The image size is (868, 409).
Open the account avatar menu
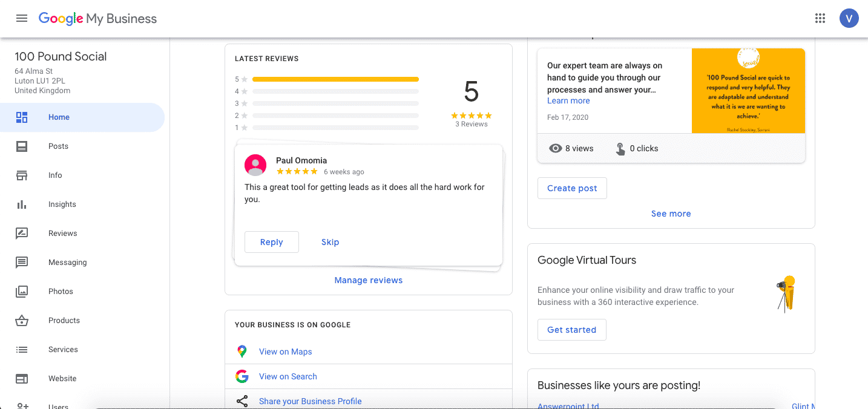[849, 18]
